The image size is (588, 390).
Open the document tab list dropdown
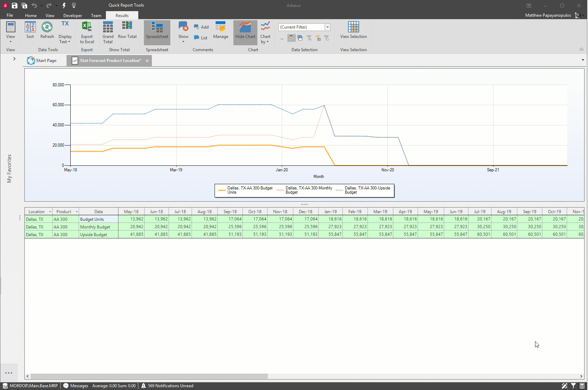[583, 60]
